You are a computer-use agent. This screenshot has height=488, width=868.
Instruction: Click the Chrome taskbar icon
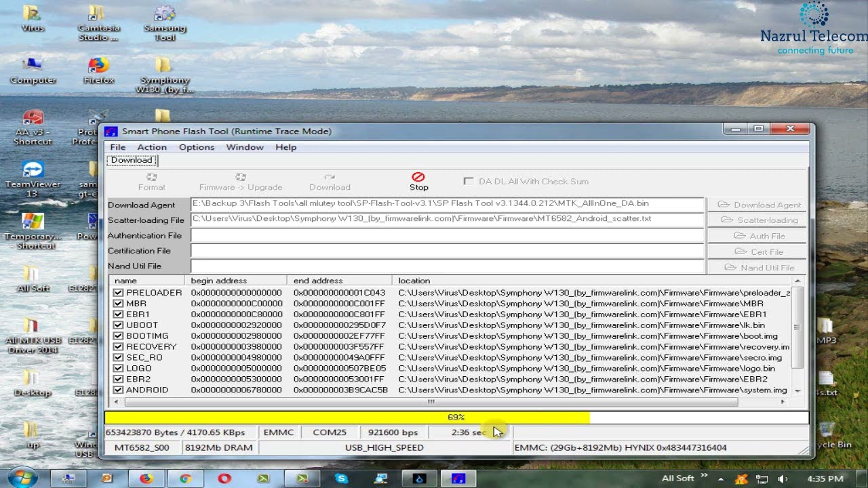tap(185, 479)
